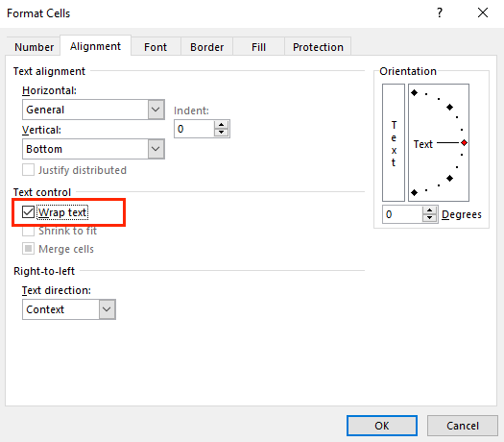Set orientation with bottom diamond marker
This screenshot has height=442, width=504.
click(415, 192)
